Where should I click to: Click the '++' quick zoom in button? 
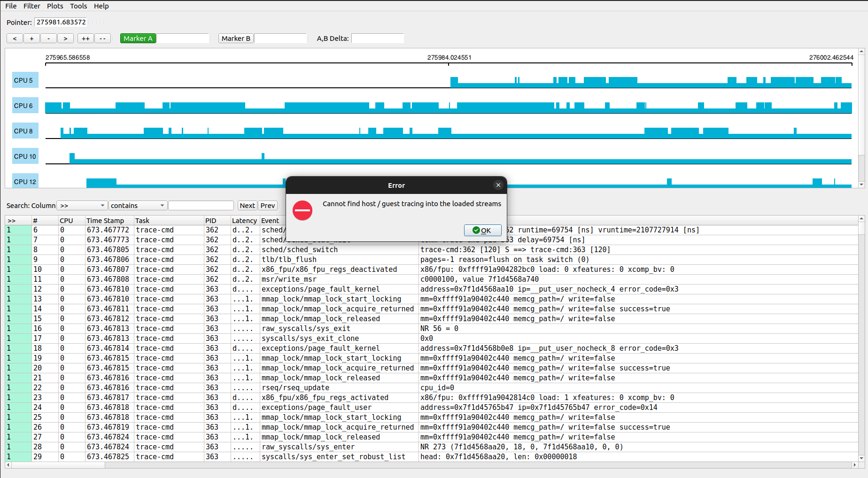[85, 39]
